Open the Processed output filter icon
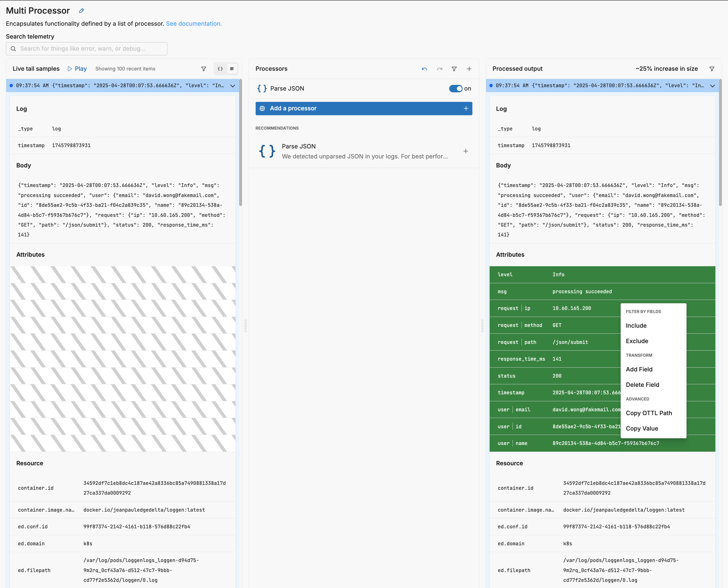Screen dimensions: 728x588 point(712,69)
